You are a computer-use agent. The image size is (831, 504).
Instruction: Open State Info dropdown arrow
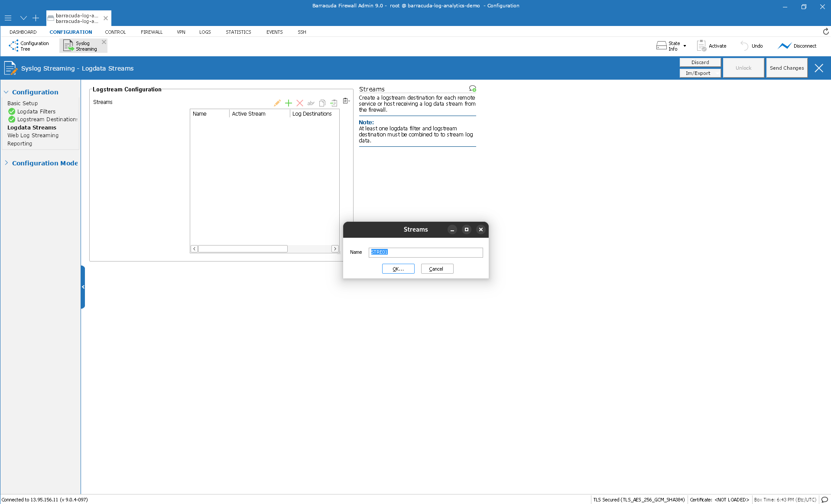tap(685, 46)
